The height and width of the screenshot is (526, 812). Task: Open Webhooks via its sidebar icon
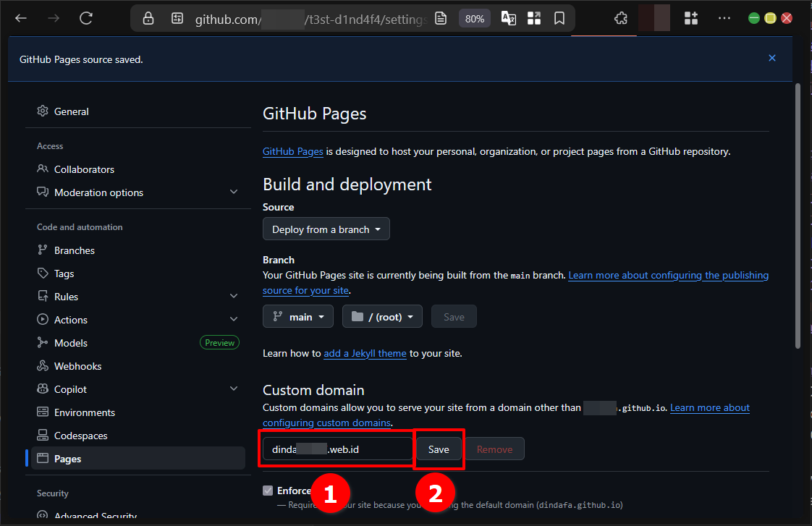pyautogui.click(x=42, y=365)
